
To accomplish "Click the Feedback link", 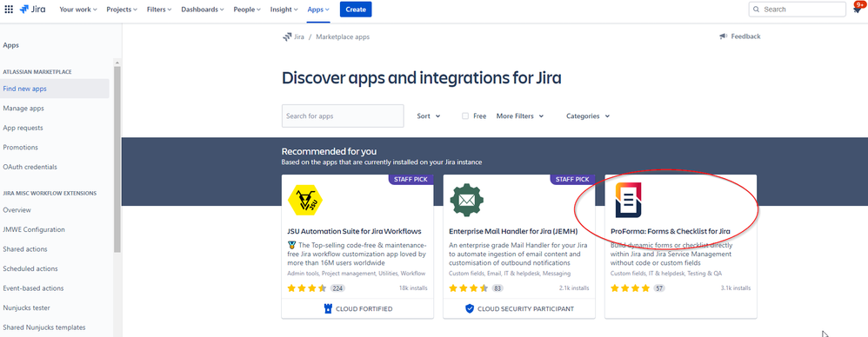I will [x=745, y=36].
